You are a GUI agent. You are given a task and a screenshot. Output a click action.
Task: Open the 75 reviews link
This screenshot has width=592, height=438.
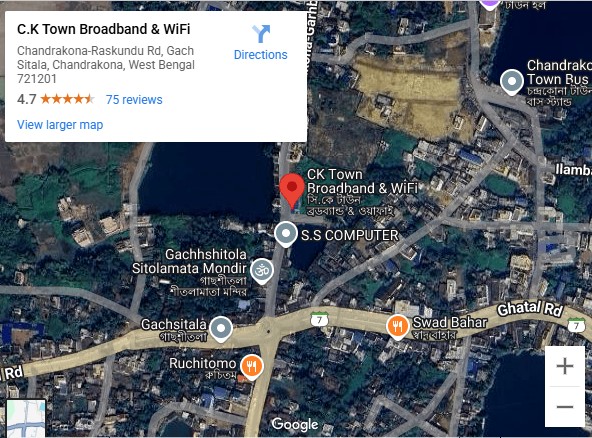pyautogui.click(x=134, y=100)
